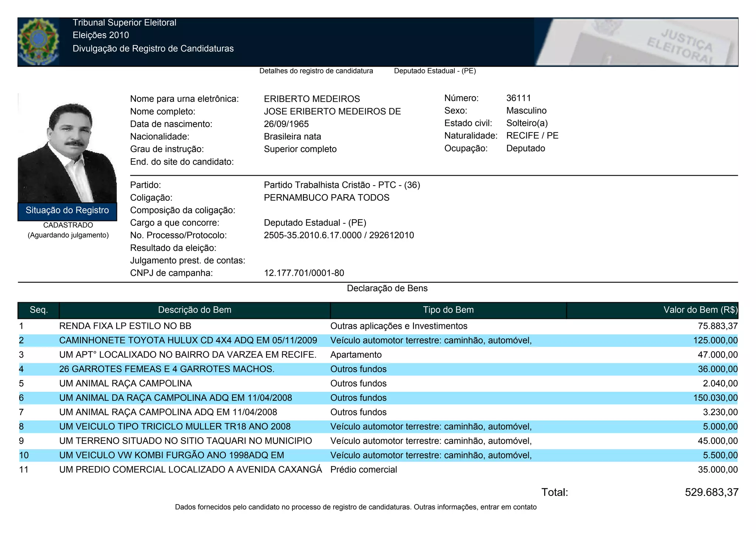Click the Predio Comercial Avenida Caxangá entry

point(190,470)
